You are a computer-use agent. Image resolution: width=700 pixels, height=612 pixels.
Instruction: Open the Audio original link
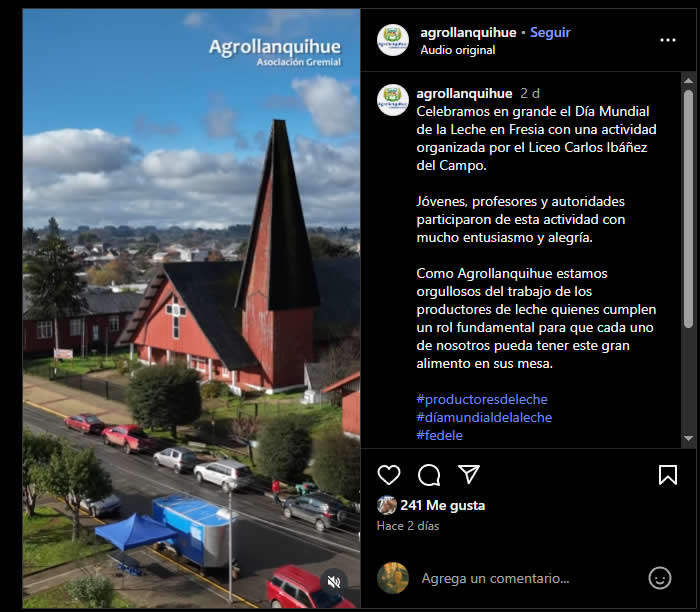pyautogui.click(x=458, y=50)
